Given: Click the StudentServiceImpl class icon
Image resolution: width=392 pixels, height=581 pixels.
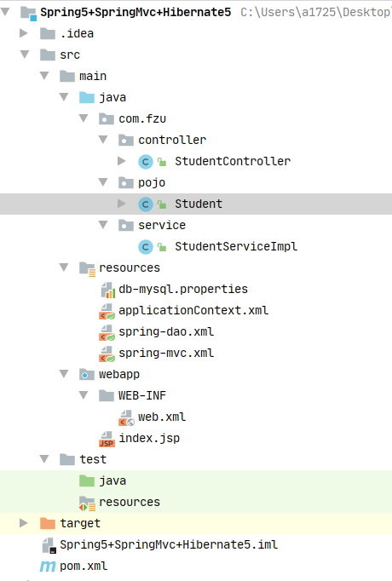Looking at the screenshot, I should (146, 247).
